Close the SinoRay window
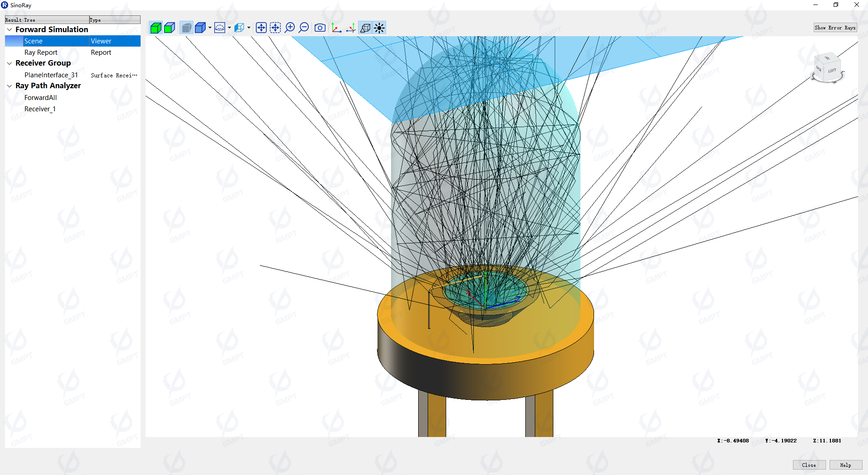The width and height of the screenshot is (868, 475). pyautogui.click(x=857, y=5)
